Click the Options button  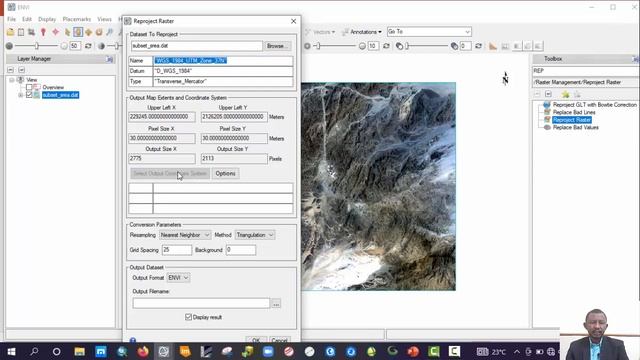point(225,173)
